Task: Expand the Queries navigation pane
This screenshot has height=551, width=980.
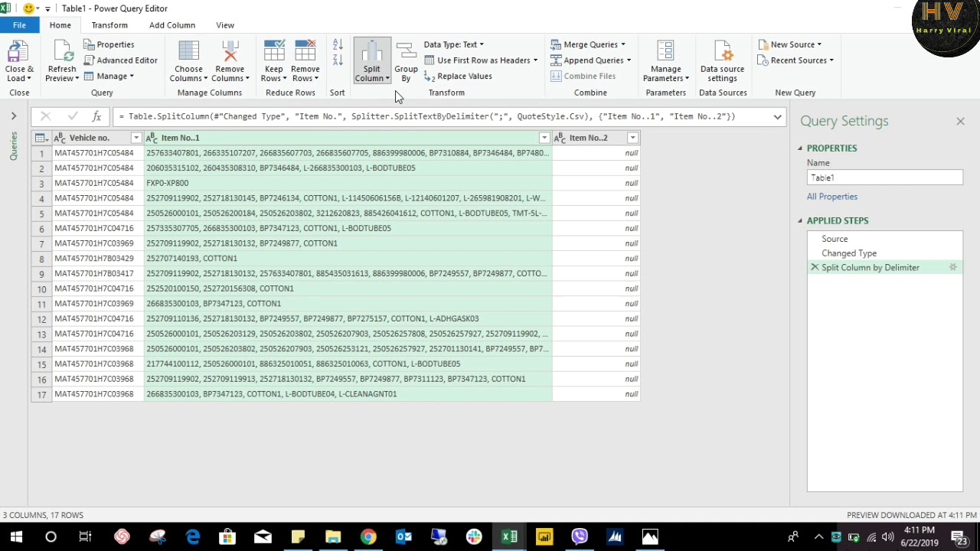Action: (x=13, y=116)
